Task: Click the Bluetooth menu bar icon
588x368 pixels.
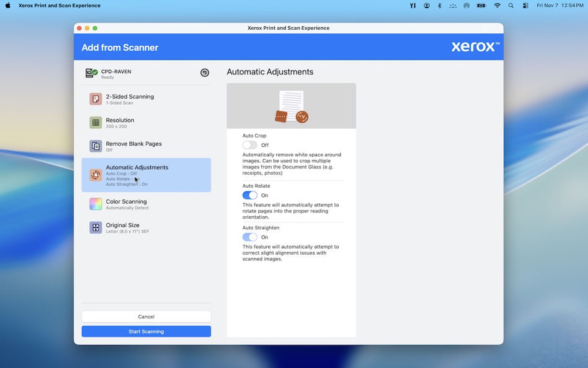Action: coord(439,5)
